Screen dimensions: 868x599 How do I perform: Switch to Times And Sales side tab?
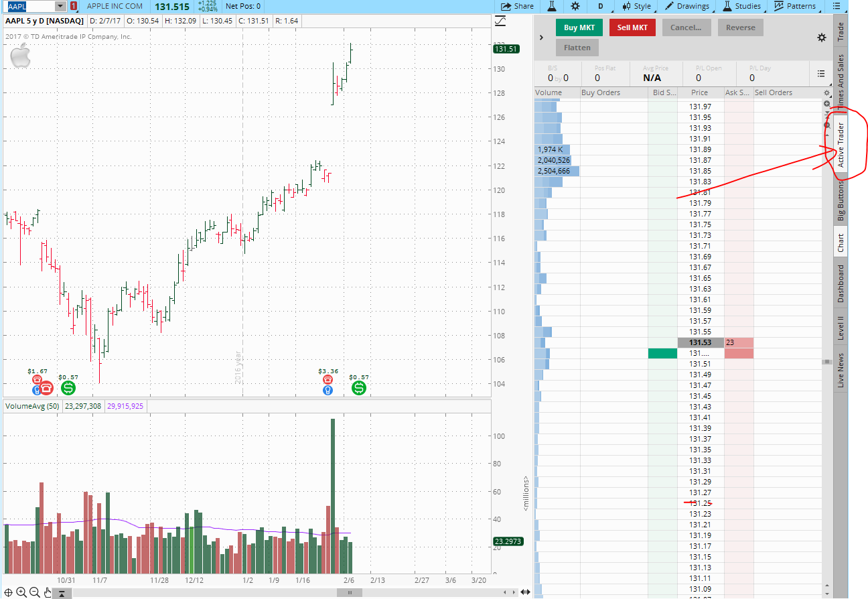(x=841, y=80)
